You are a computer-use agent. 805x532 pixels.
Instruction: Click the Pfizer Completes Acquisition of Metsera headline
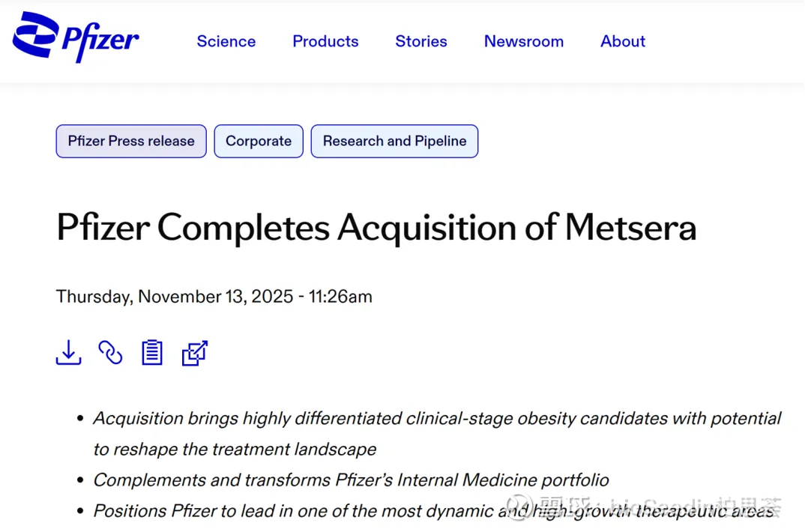376,228
